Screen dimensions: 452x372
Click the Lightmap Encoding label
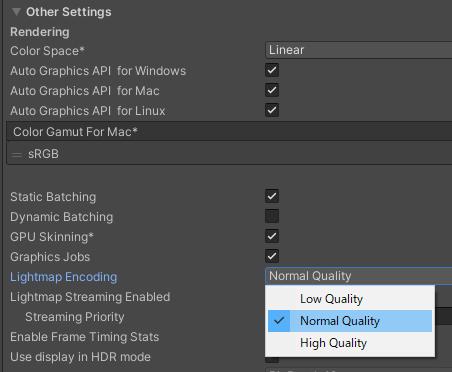tap(64, 277)
